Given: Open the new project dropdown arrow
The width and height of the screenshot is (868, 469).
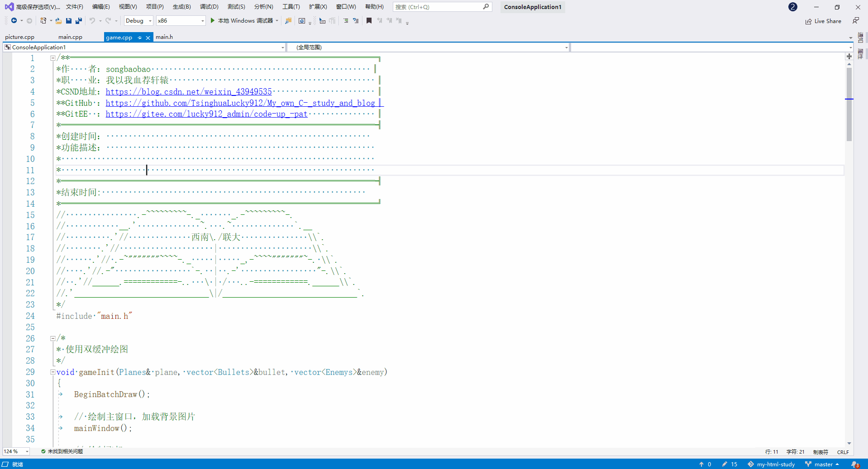Looking at the screenshot, I should click(51, 21).
